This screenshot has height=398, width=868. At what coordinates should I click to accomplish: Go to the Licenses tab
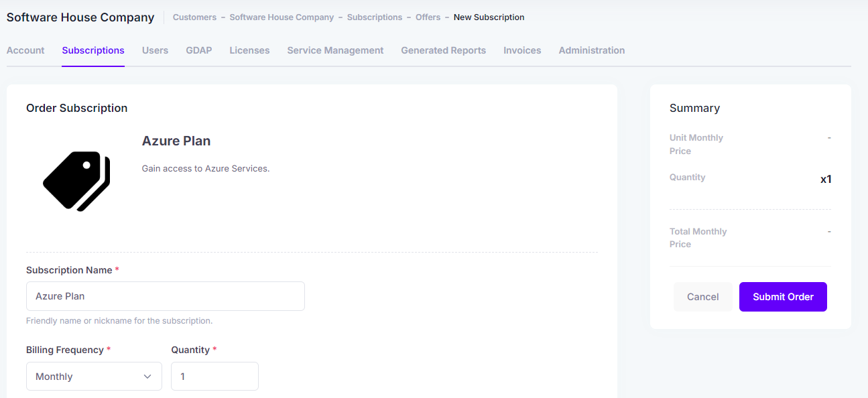click(x=249, y=50)
